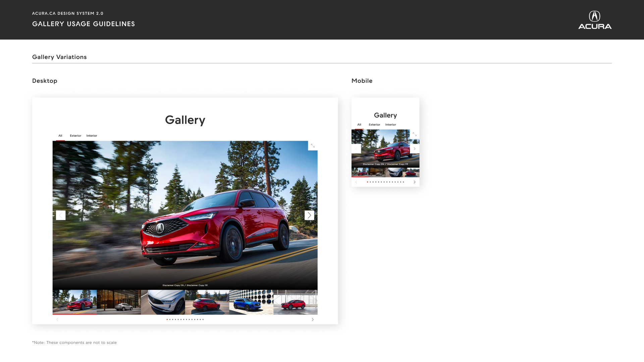The image size is (644, 362).
Task: Switch to Interior tab in desktop gallery
Action: tap(92, 136)
